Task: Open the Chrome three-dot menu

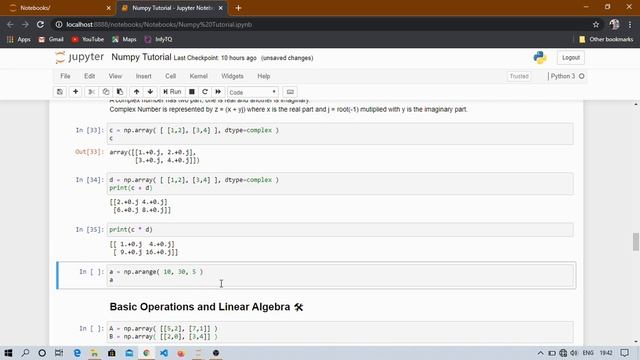Action: tap(630, 24)
